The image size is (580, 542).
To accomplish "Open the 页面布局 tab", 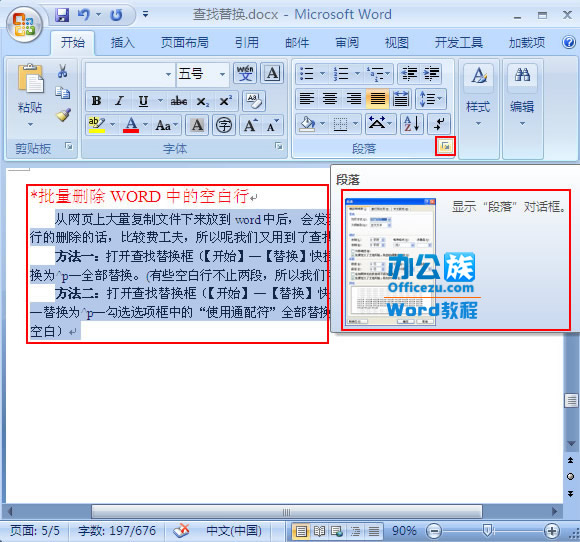I will [185, 43].
